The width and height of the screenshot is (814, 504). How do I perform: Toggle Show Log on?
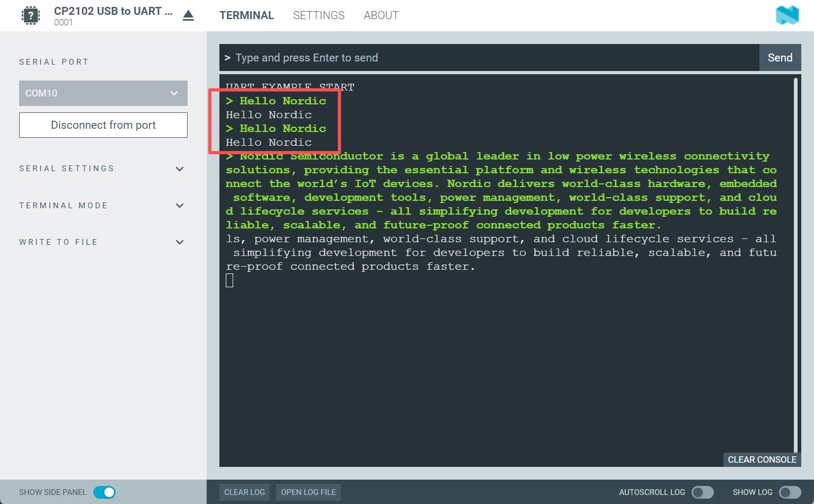pyautogui.click(x=790, y=492)
